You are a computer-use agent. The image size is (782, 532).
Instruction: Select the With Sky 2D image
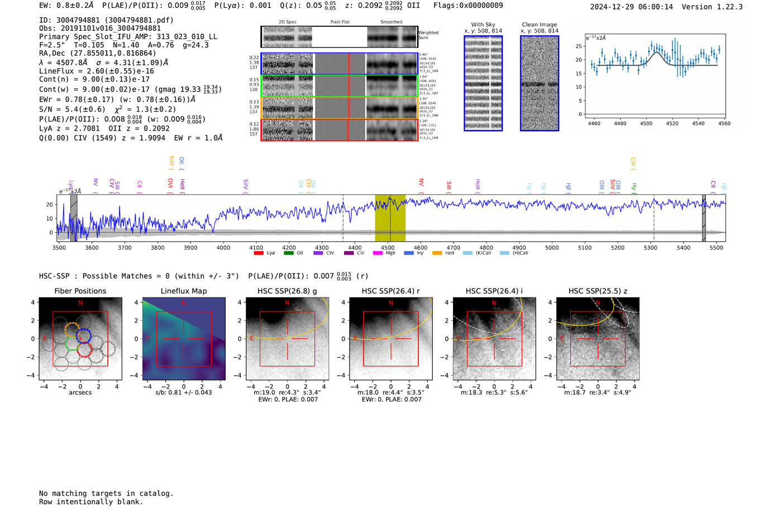pyautogui.click(x=483, y=83)
